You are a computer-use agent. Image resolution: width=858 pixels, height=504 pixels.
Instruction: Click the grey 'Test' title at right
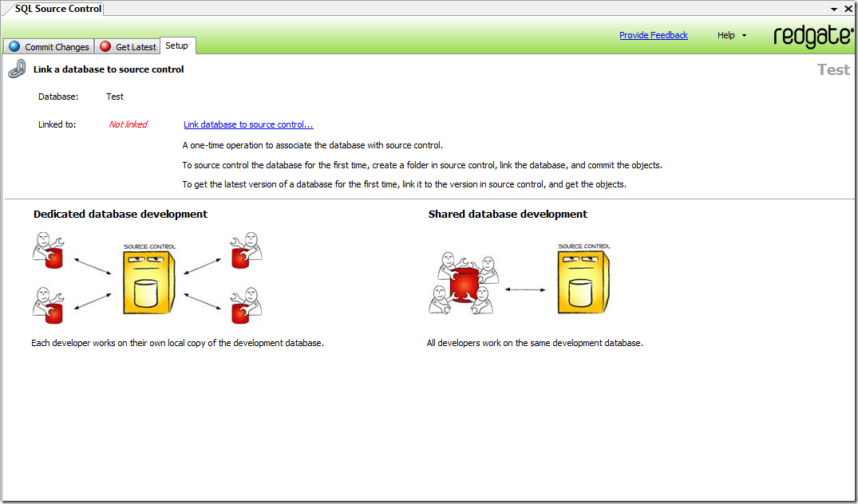pyautogui.click(x=834, y=70)
